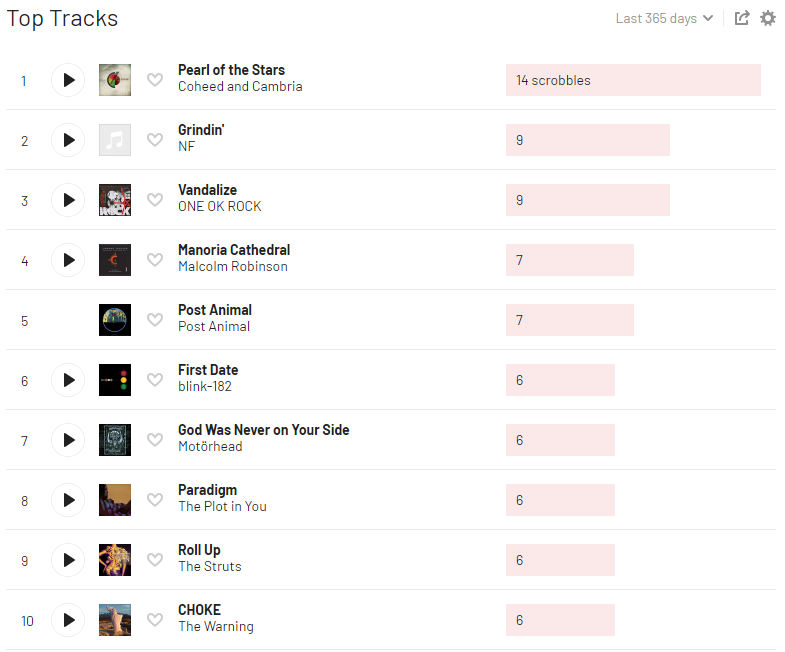Play First Date by blink-182
The width and height of the screenshot is (785, 652).
click(x=68, y=380)
